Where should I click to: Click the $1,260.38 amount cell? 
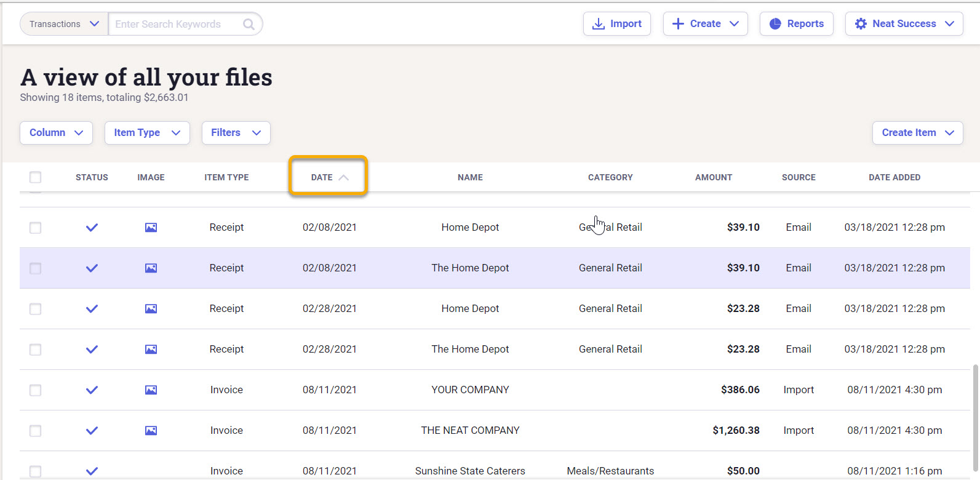[x=736, y=431]
